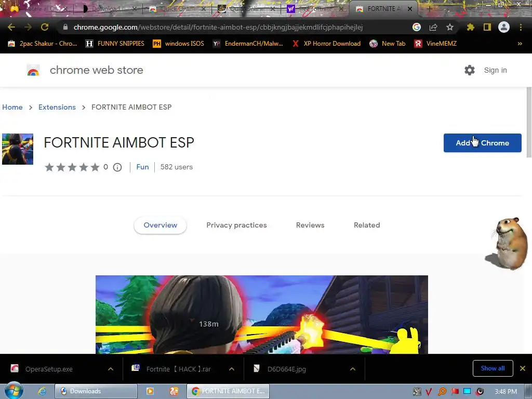Switch to Downloads window on taskbar
This screenshot has width=532, height=399.
click(96, 391)
